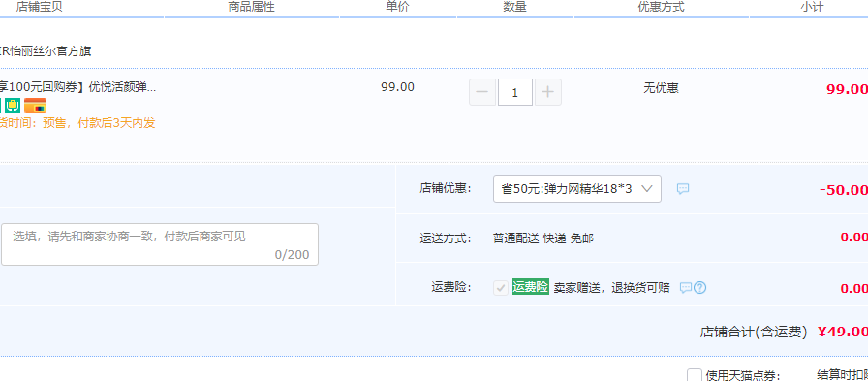Click the quantity field showing 1
This screenshot has height=381, width=868.
coord(515,92)
